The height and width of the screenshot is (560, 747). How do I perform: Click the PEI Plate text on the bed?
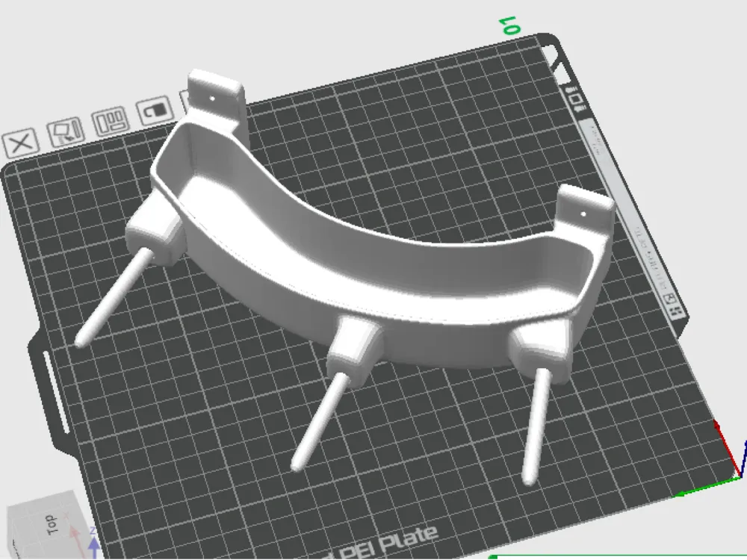pos(388,535)
